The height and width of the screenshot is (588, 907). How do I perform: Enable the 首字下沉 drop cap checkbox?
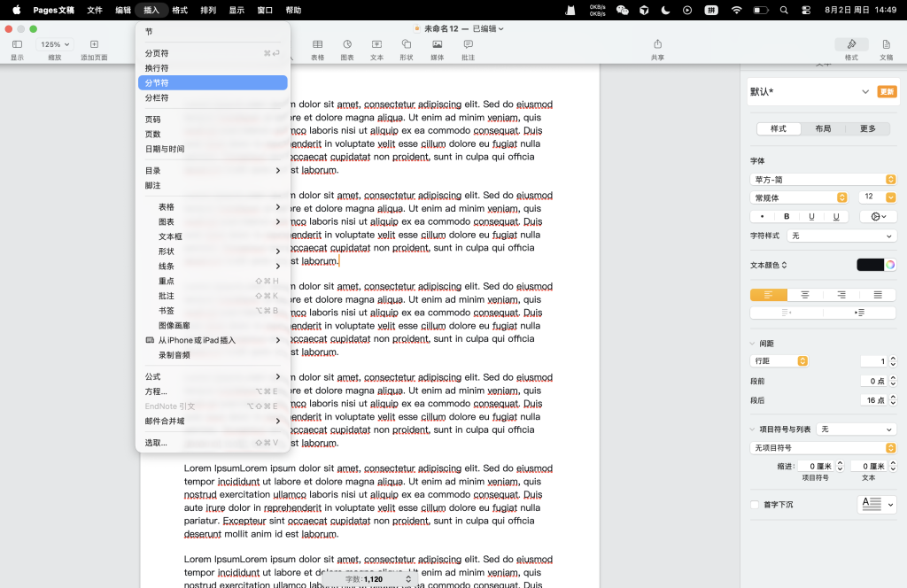coord(755,505)
